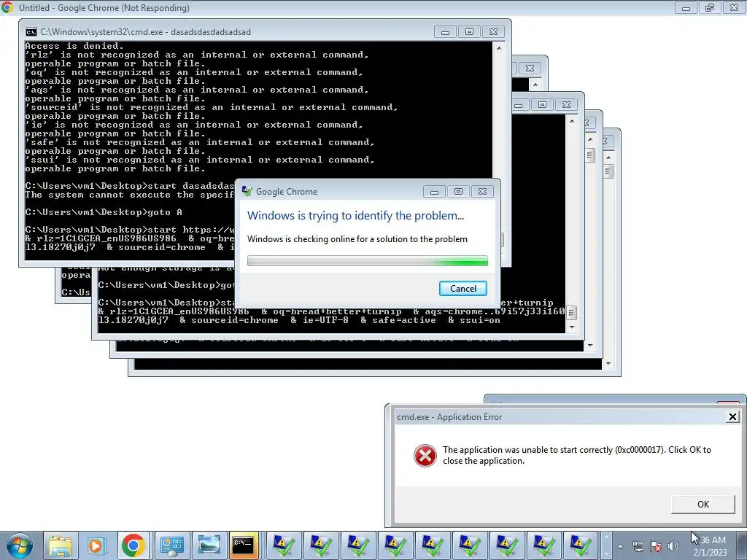Image resolution: width=747 pixels, height=560 pixels.
Task: Click the cmd icon in dasadsdasdadsadsad title bar
Action: 31,32
